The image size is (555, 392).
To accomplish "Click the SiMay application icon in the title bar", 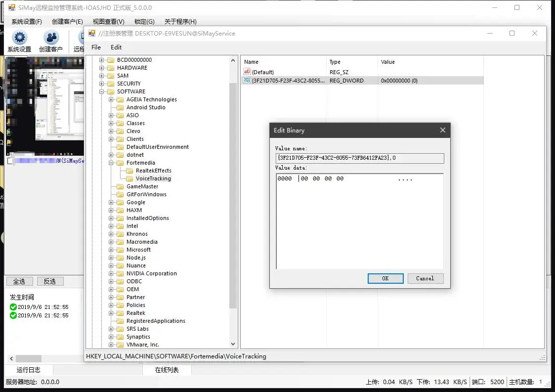I will (x=12, y=7).
